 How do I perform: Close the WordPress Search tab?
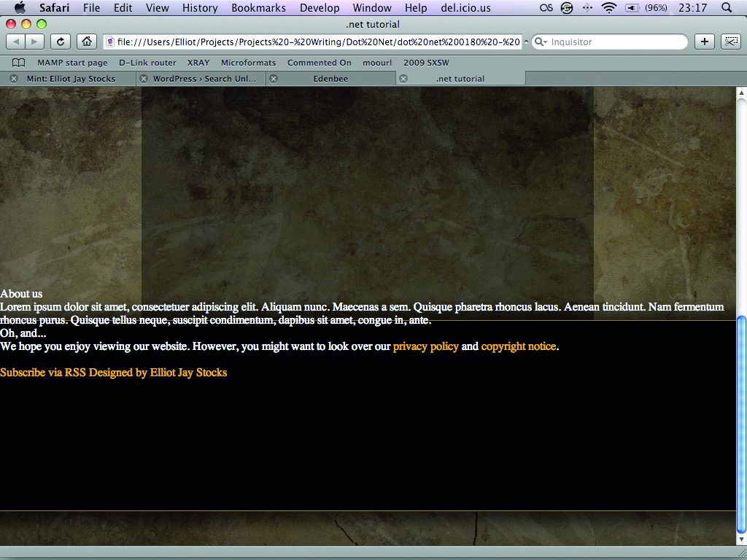pyautogui.click(x=144, y=79)
